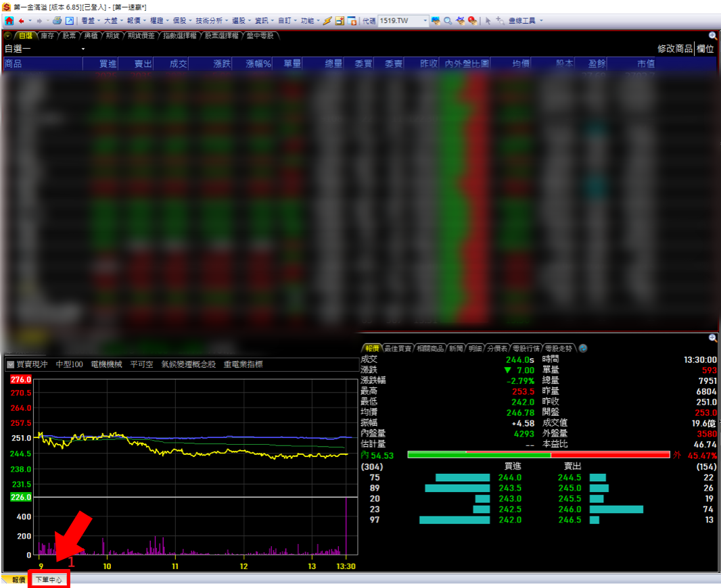Click the magnifier search icon in toolbar
721x588 pixels.
click(x=448, y=21)
